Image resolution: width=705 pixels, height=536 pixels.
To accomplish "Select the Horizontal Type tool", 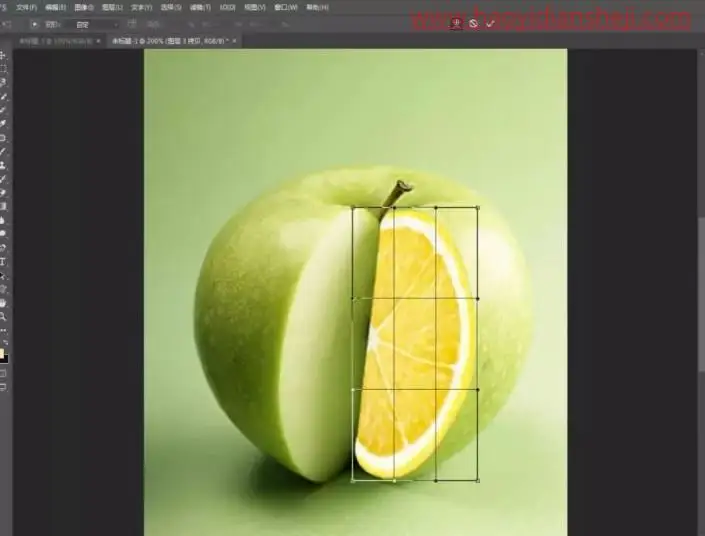I will tap(3, 262).
